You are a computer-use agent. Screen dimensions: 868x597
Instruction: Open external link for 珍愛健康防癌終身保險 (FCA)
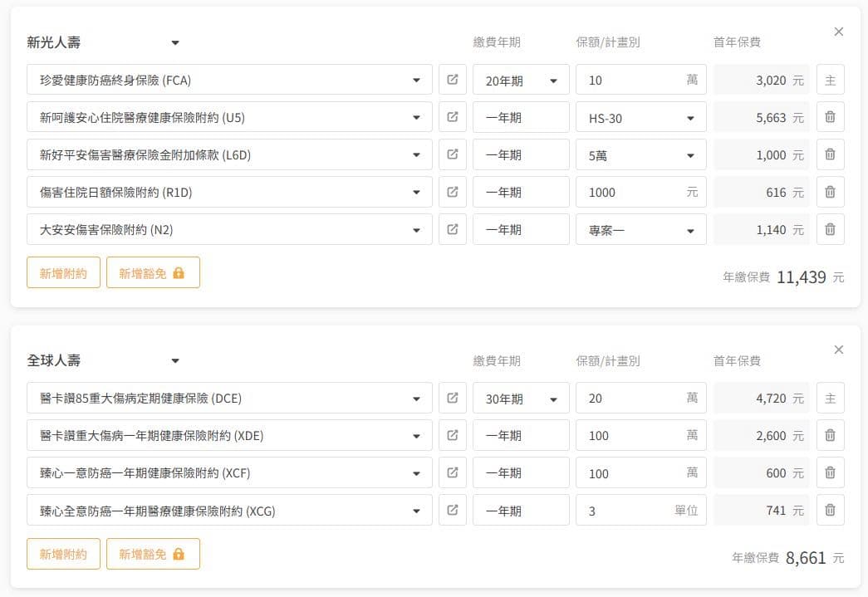pos(452,80)
